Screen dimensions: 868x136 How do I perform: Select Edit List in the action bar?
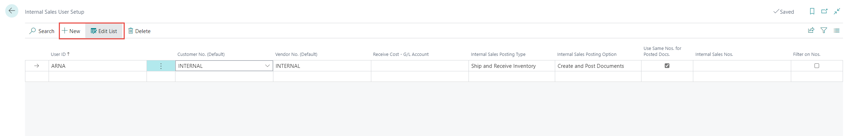pos(104,31)
